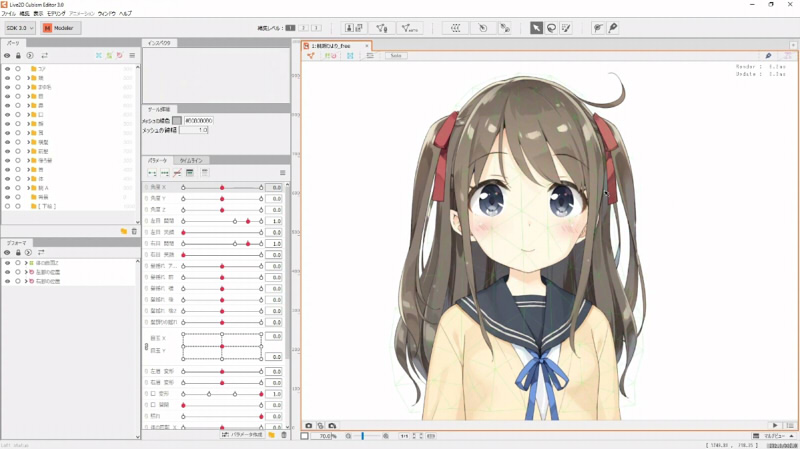Image resolution: width=800 pixels, height=449 pixels.
Task: Click the Solo button in view toolbar
Action: (396, 56)
